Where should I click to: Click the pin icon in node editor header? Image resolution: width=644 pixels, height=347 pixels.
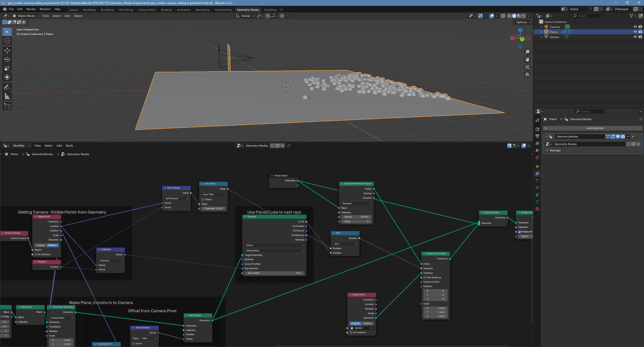tap(289, 146)
